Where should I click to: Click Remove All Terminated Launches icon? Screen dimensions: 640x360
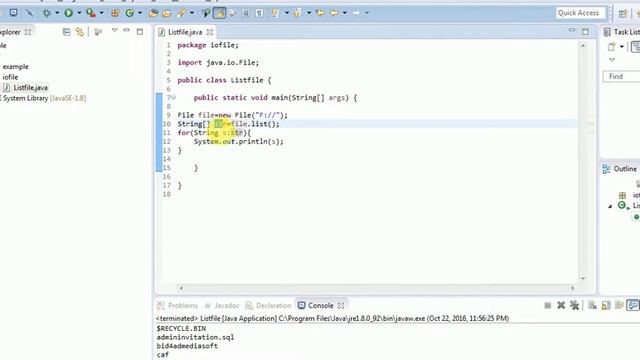pos(574,305)
